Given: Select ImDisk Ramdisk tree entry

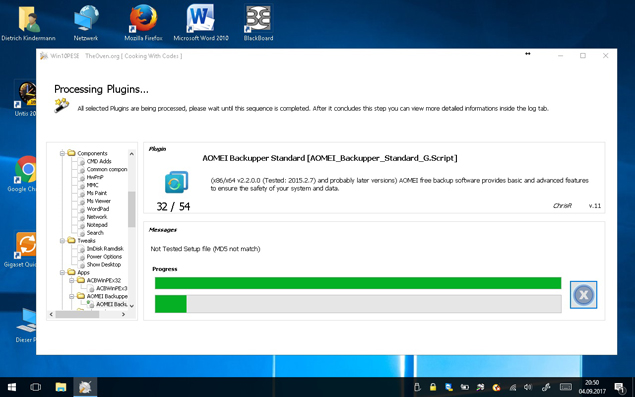Looking at the screenshot, I should (105, 249).
